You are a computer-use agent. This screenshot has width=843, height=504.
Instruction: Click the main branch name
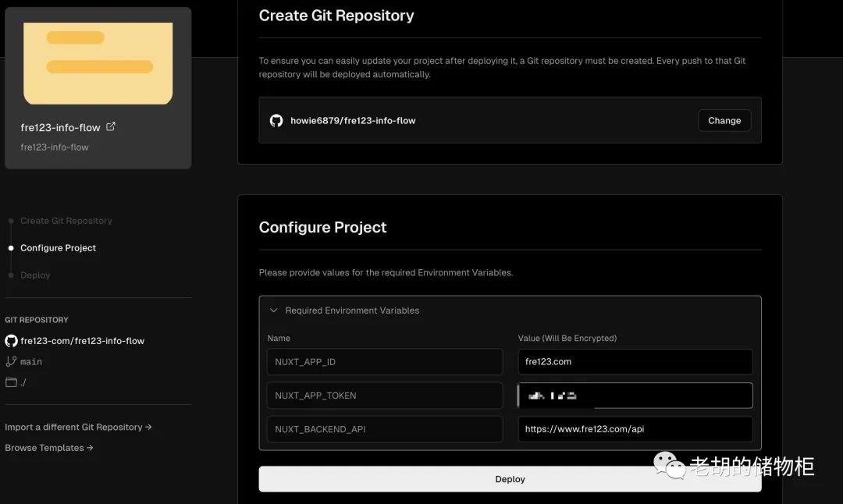[31, 361]
